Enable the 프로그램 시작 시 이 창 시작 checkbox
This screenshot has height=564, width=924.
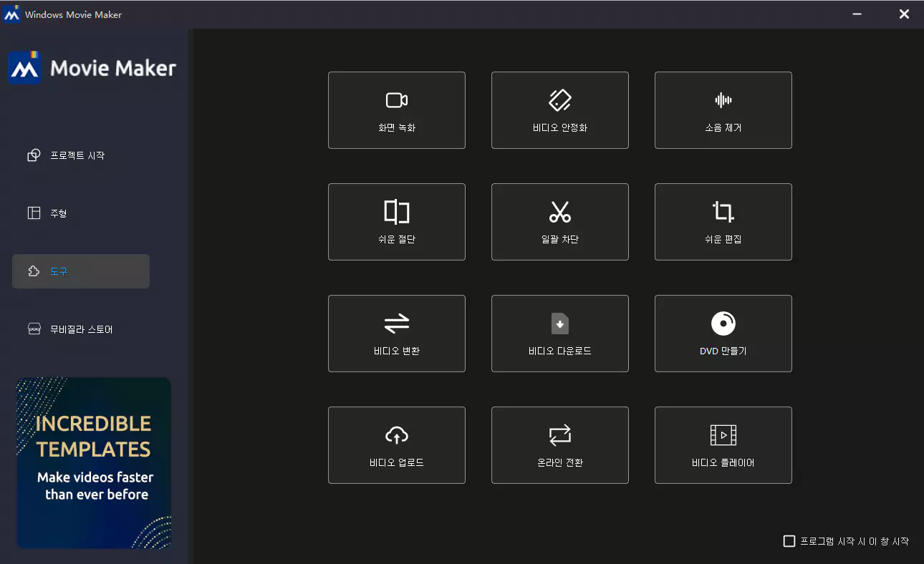coord(789,541)
